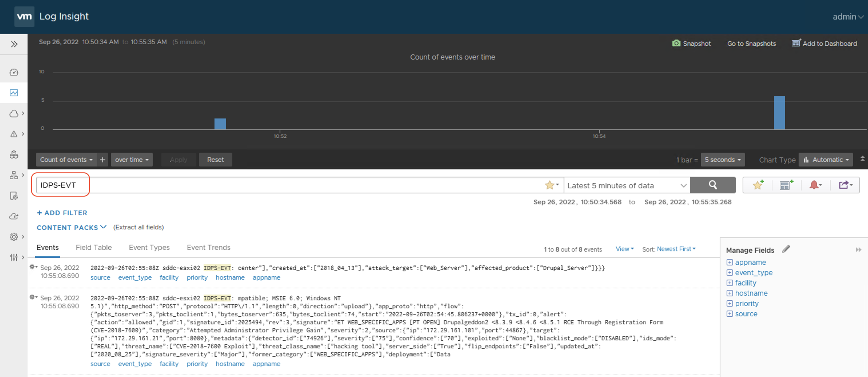Image resolution: width=868 pixels, height=377 pixels.
Task: Click the Apply button
Action: click(x=178, y=160)
